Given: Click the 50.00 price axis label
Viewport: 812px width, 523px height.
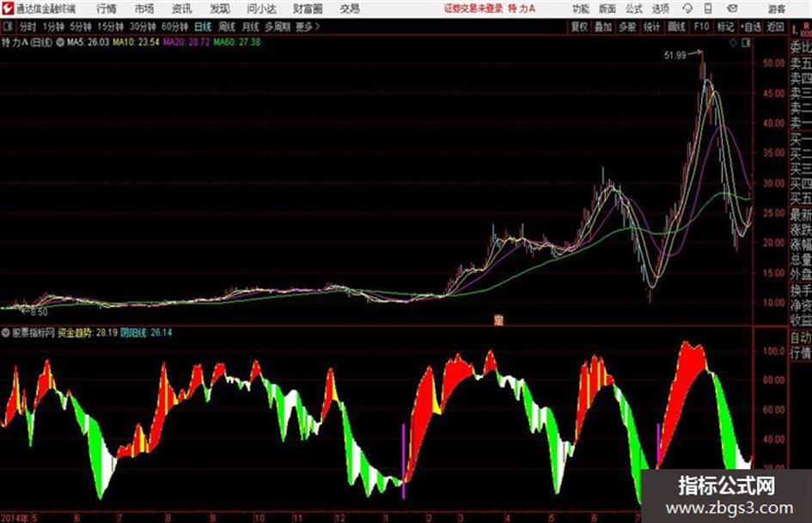Looking at the screenshot, I should pos(773,64).
